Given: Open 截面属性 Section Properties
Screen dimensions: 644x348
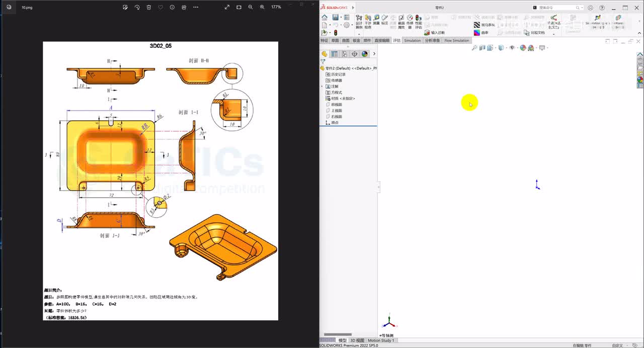Looking at the screenshot, I should click(x=401, y=22).
